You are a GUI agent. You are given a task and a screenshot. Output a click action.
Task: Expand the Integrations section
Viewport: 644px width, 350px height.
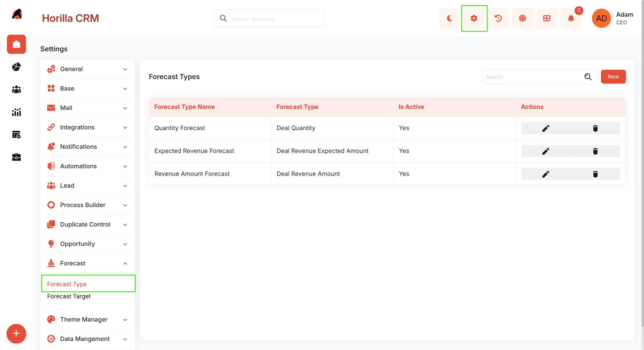pos(87,127)
